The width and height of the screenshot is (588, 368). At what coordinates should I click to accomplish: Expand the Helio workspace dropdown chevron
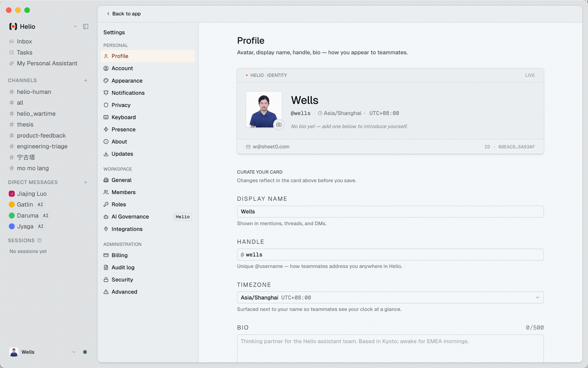(75, 26)
